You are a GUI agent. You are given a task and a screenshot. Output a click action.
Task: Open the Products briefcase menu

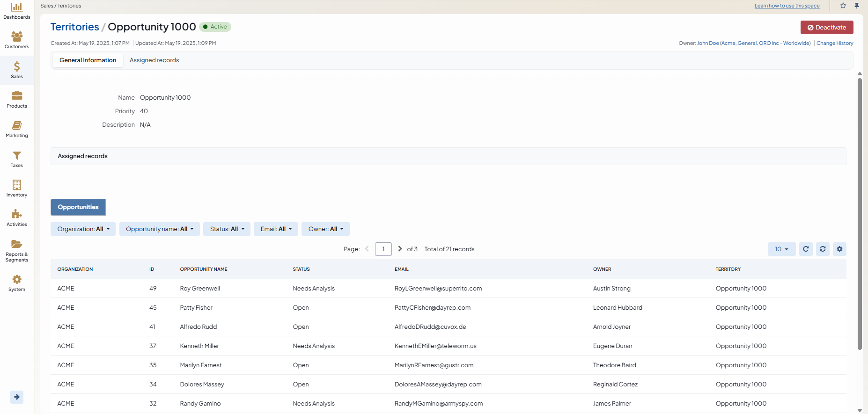tap(17, 100)
